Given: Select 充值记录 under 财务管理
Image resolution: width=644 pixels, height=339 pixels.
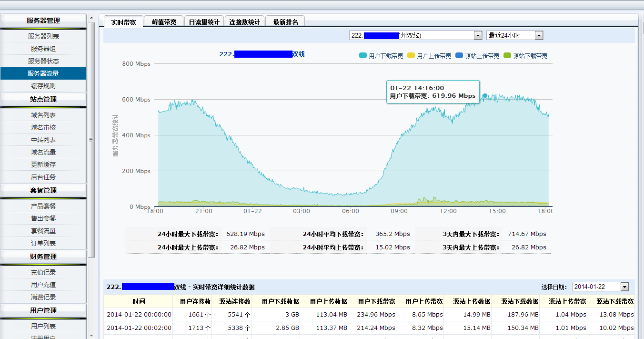Looking at the screenshot, I should point(43,272).
